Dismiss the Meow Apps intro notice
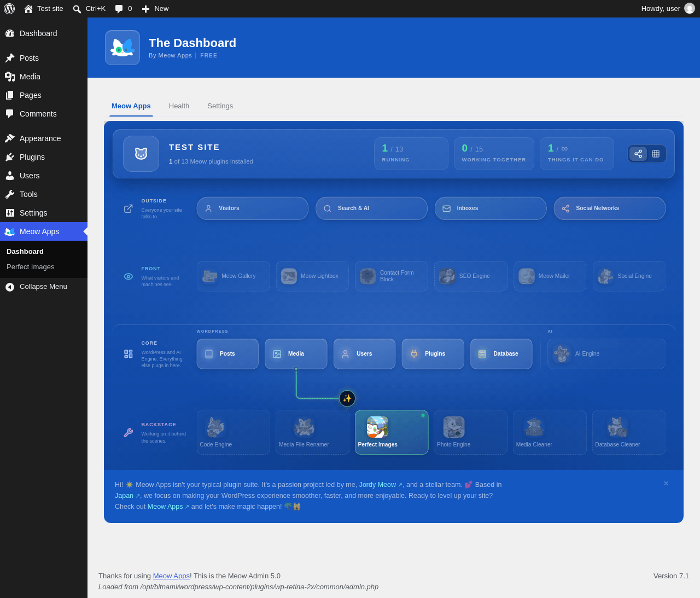This screenshot has width=700, height=598. (x=666, y=484)
